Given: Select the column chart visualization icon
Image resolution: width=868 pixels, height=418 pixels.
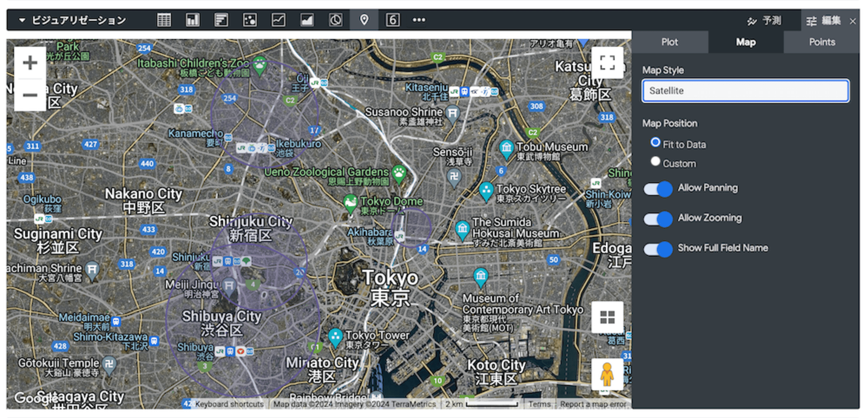Looking at the screenshot, I should coord(193,20).
